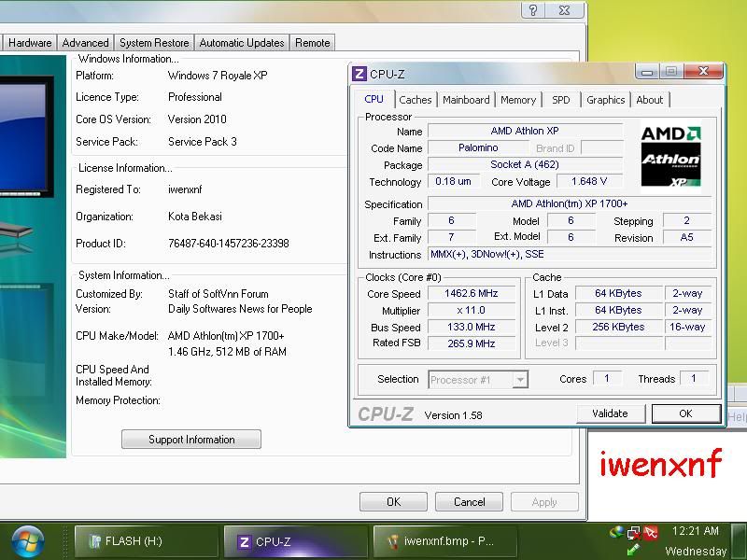Switch to the Memory tab in CPU-Z
The image size is (747, 560).
(x=518, y=100)
